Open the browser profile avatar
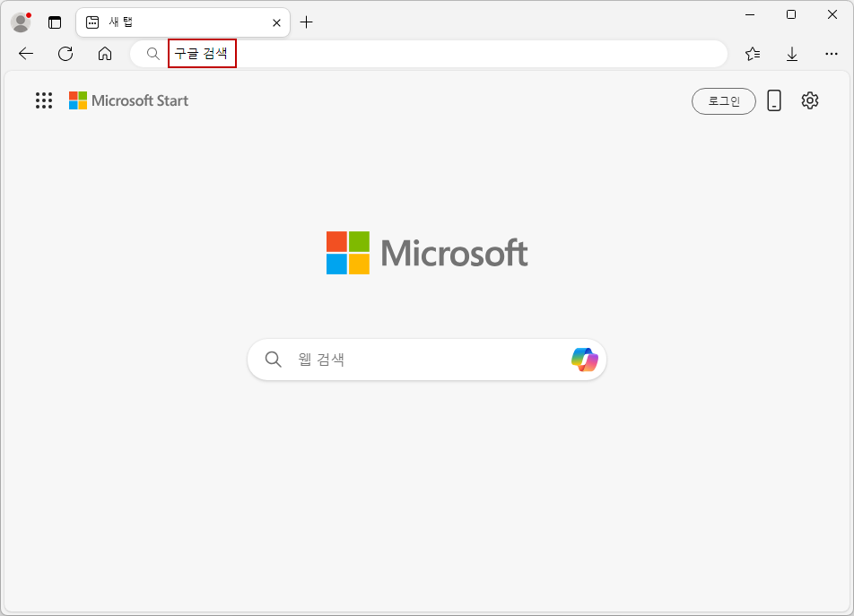The height and width of the screenshot is (616, 854). coord(21,22)
